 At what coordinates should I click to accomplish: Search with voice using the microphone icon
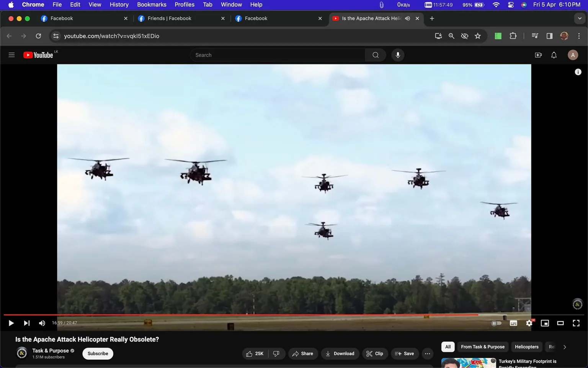tap(398, 55)
